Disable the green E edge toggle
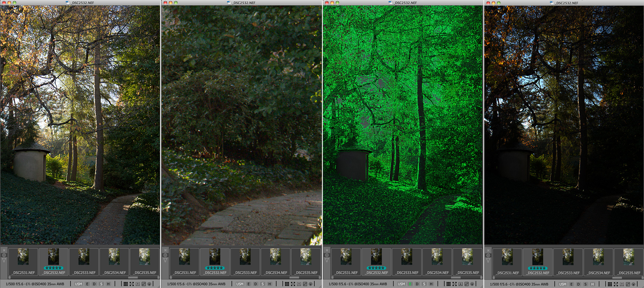 pos(410,284)
